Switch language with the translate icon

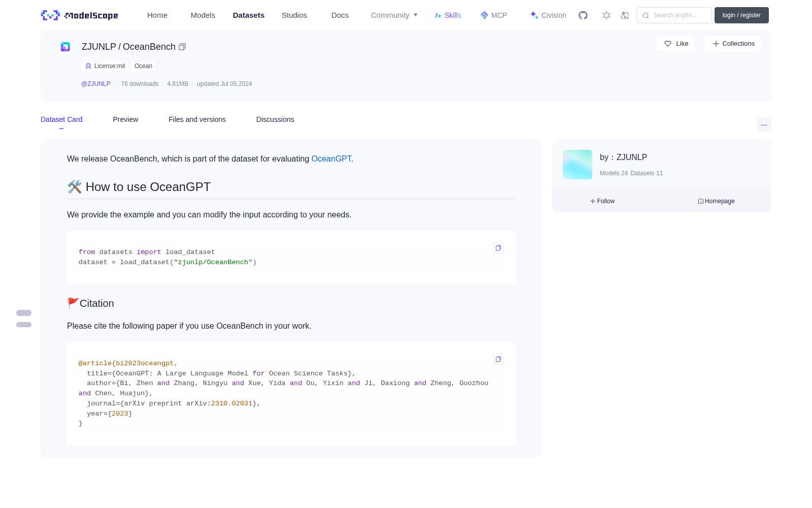pyautogui.click(x=625, y=15)
